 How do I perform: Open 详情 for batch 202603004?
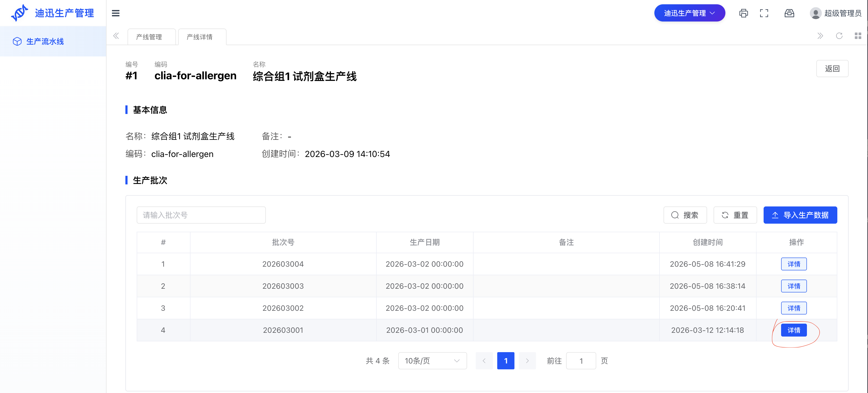[793, 264]
